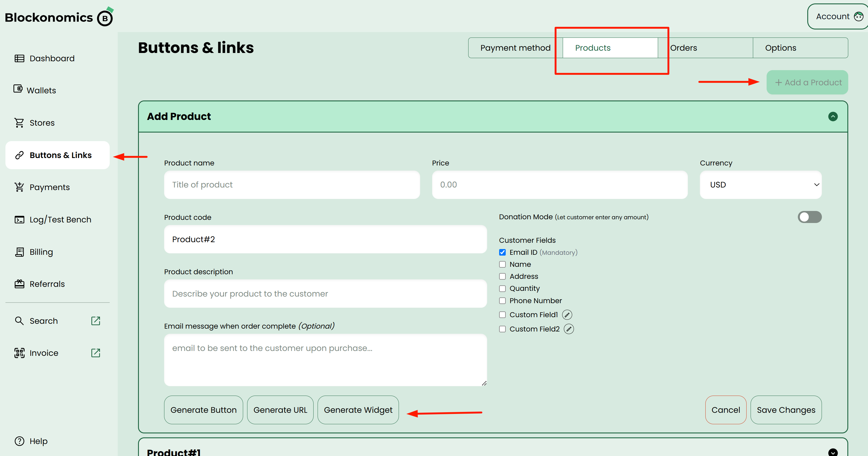Click the Billing receipt icon

click(x=19, y=252)
